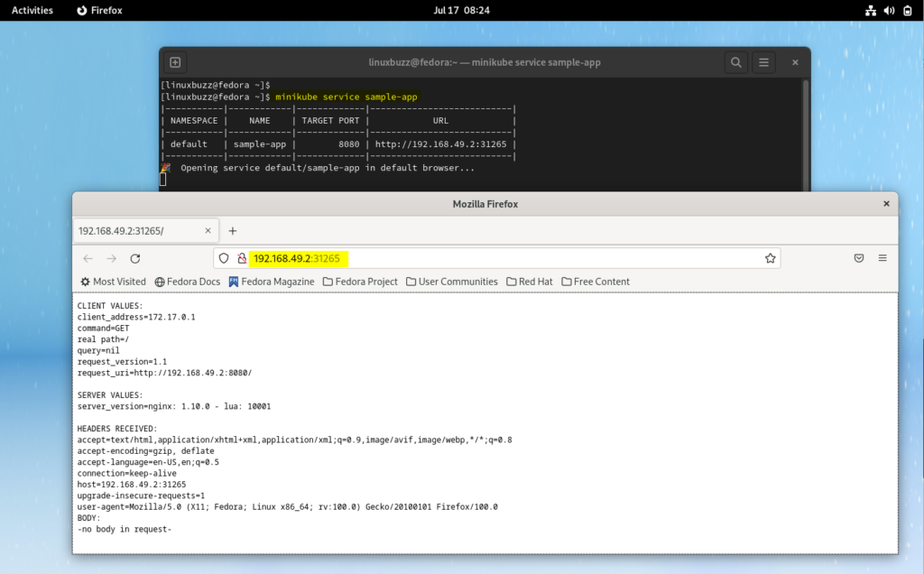Click the Save to Pocket icon

pyautogui.click(x=859, y=258)
